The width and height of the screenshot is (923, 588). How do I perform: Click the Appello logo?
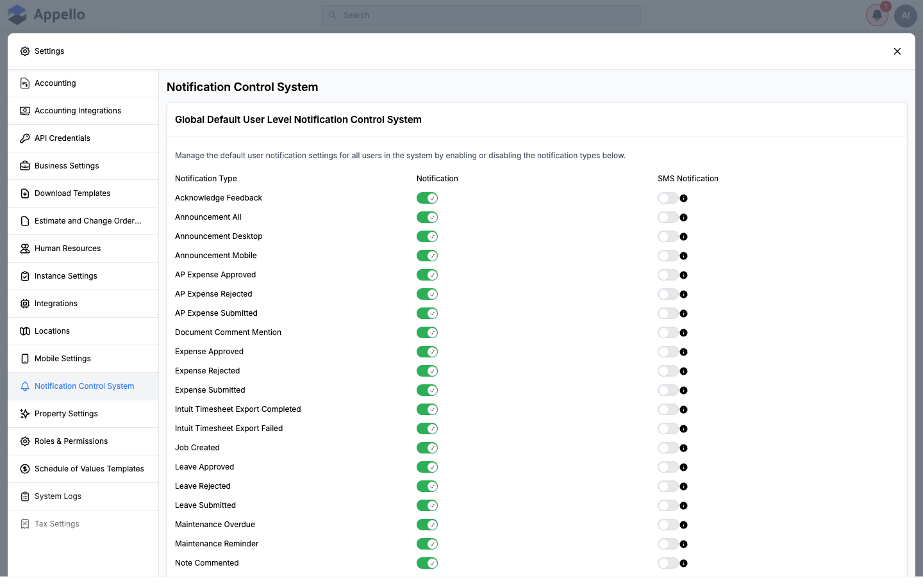click(46, 15)
